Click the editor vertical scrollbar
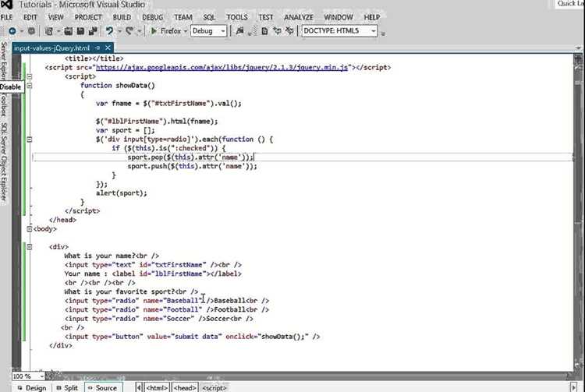585x392 pixels. 579,213
